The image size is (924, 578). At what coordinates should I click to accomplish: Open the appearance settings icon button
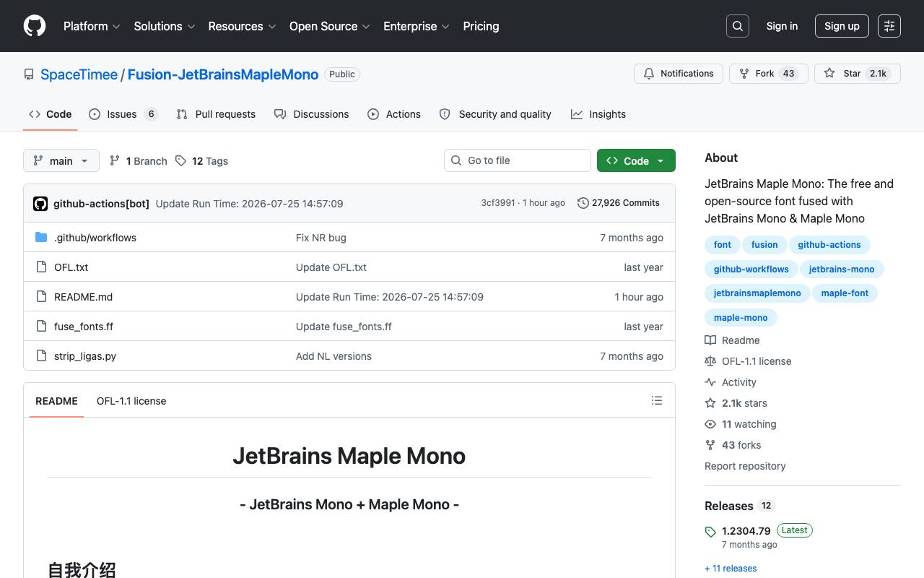click(x=889, y=26)
